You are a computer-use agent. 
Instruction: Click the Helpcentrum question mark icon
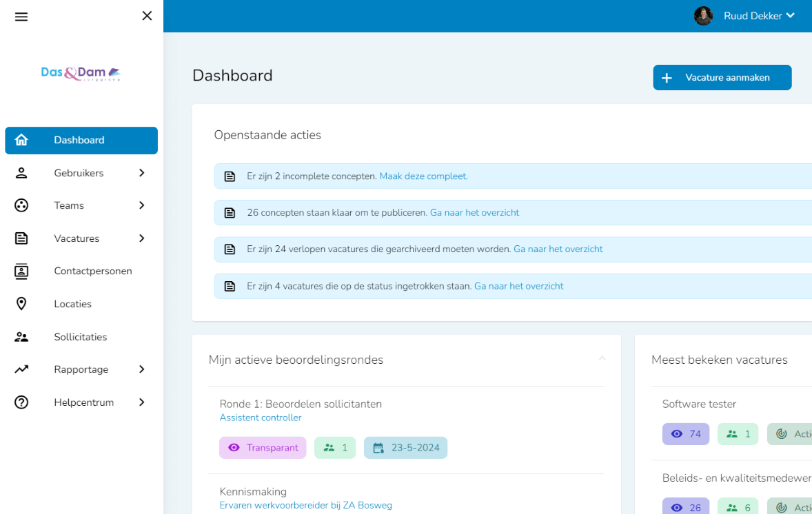click(21, 402)
